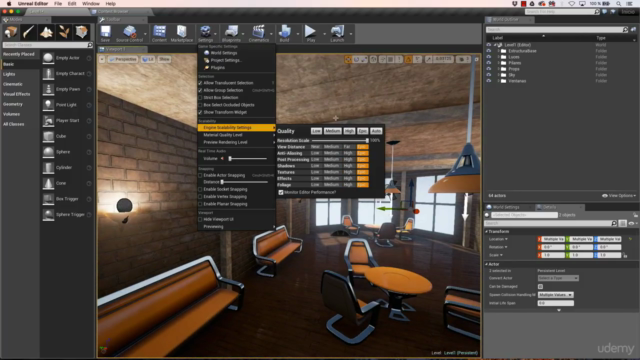Open the Location type dropdown arrow
The image size is (640, 360).
click(x=507, y=239)
